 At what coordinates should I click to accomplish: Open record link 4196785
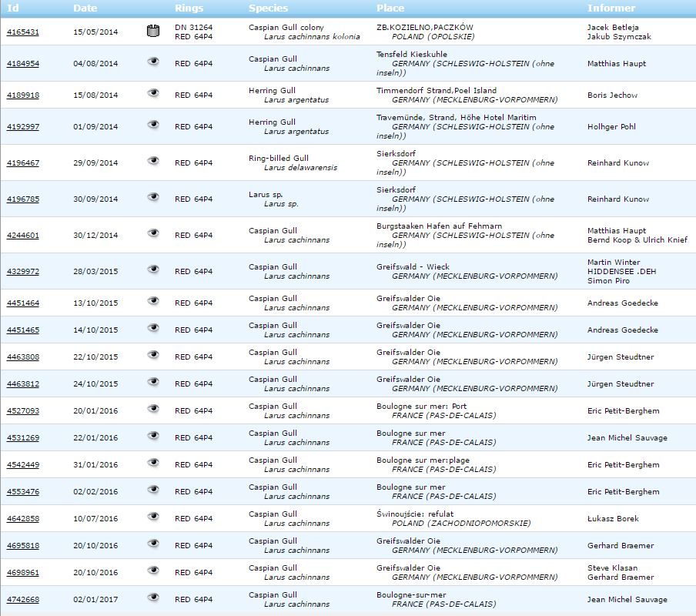22,199
